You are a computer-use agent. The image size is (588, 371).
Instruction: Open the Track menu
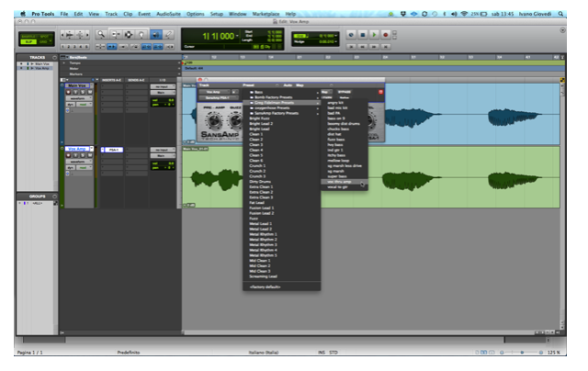tap(111, 14)
